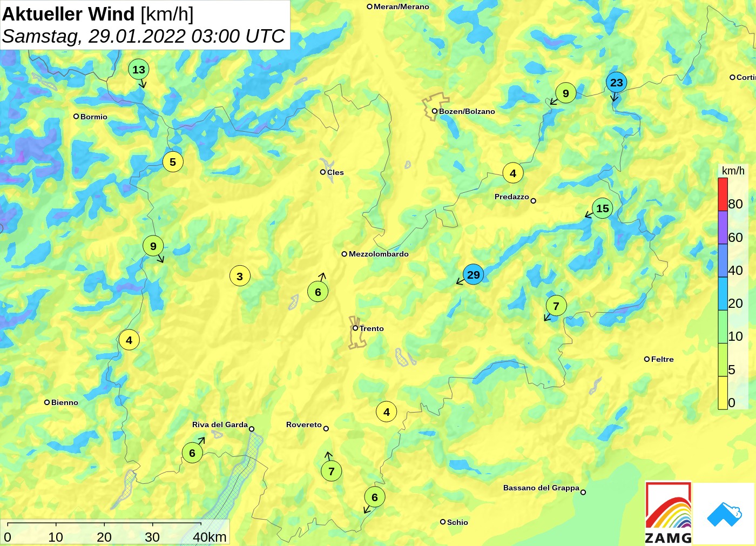The image size is (756, 546).
Task: Click station marker 7 south of Rovereto
Action: coord(332,471)
